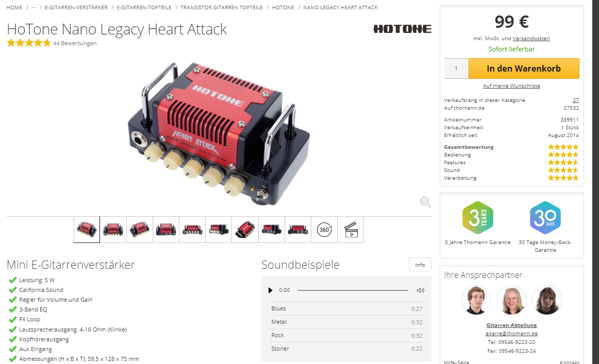The width and height of the screenshot is (599, 364).
Task: Expand the collapsed breadcrumb ellipsis
Action: (34, 7)
